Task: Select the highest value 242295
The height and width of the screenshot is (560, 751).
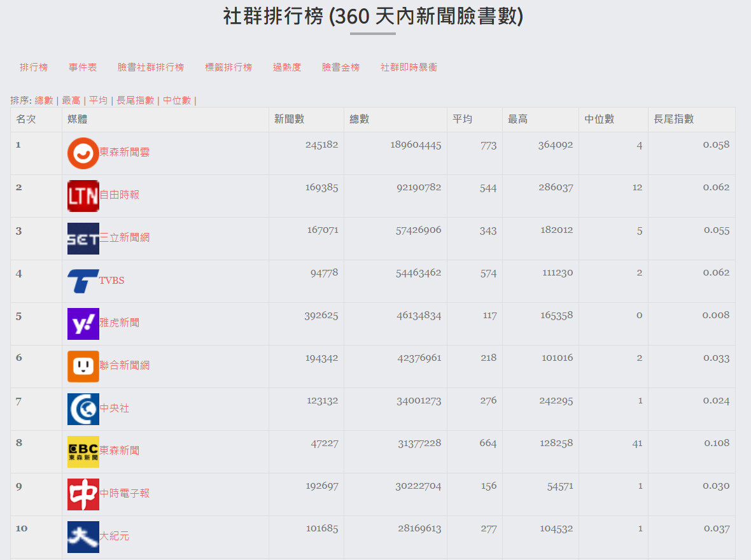Action: click(x=556, y=400)
